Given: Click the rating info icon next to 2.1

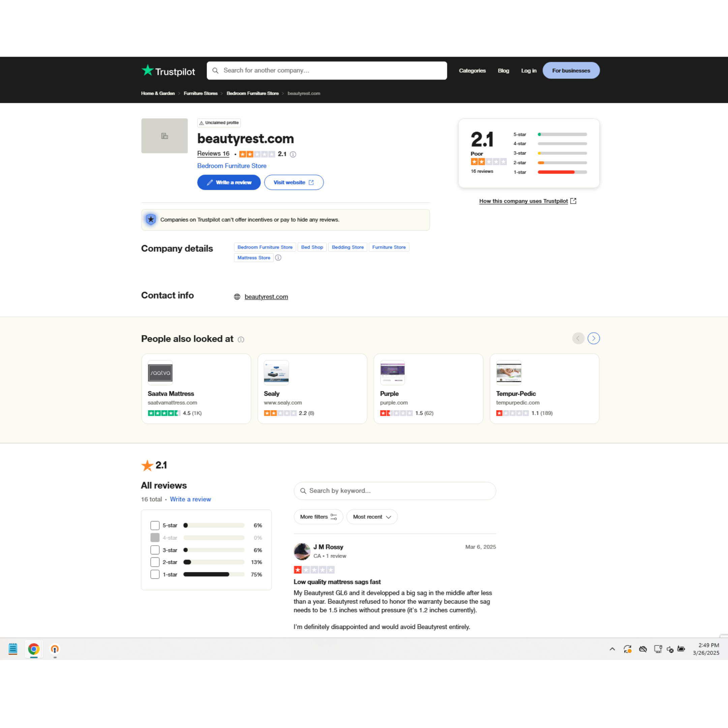Looking at the screenshot, I should click(293, 154).
